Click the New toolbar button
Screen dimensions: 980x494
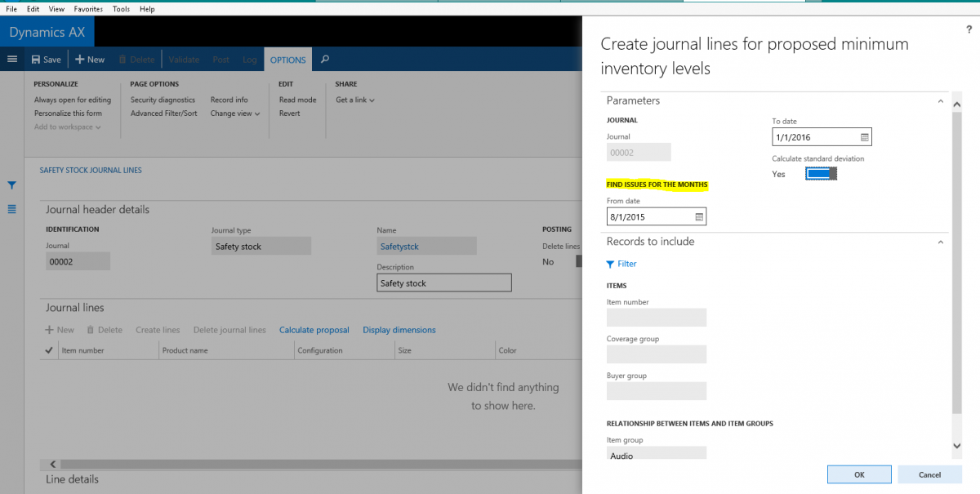(x=90, y=60)
